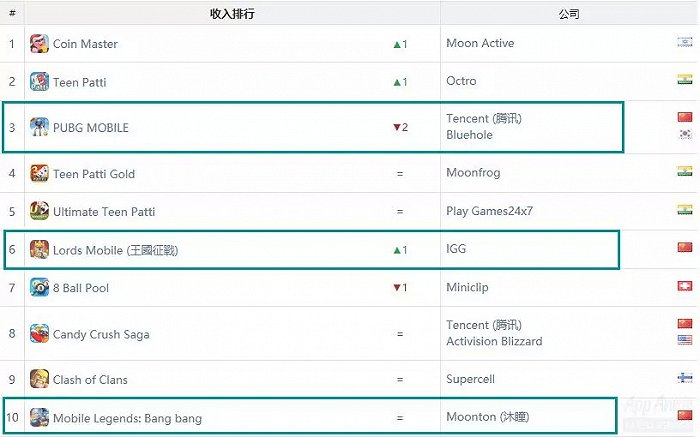
Task: Click the Clash of Clans title text
Action: pos(90,380)
